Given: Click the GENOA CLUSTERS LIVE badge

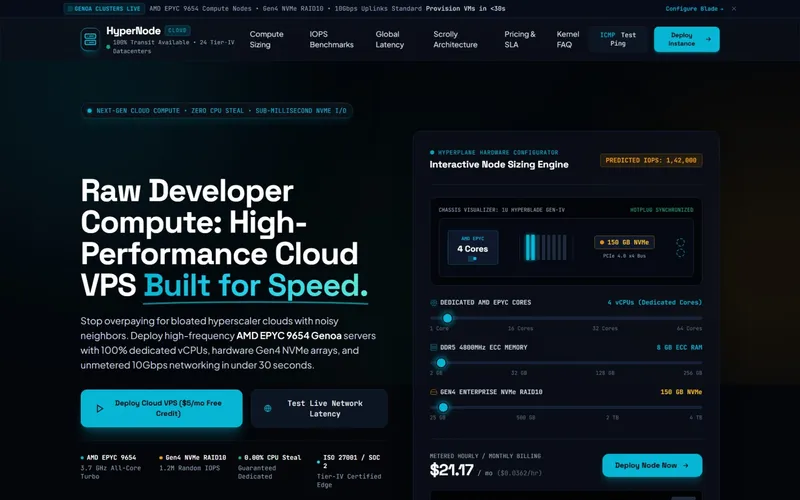Looking at the screenshot, I should (104, 9).
